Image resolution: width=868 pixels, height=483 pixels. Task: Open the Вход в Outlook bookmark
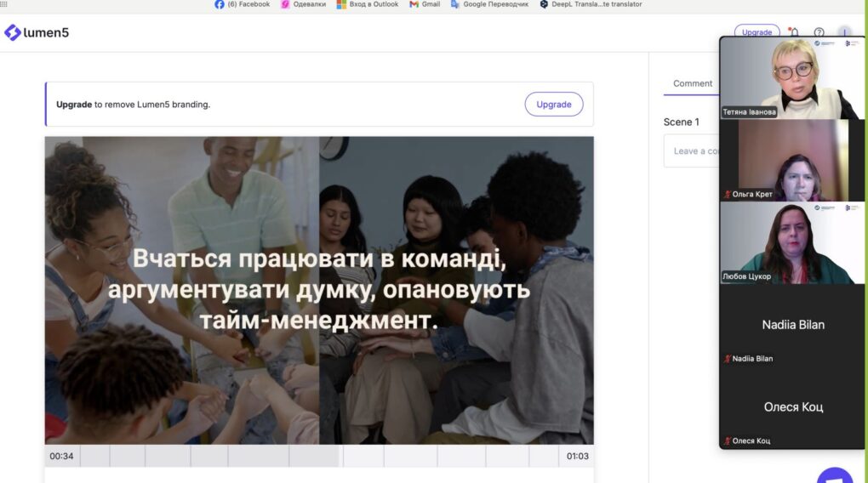point(368,4)
